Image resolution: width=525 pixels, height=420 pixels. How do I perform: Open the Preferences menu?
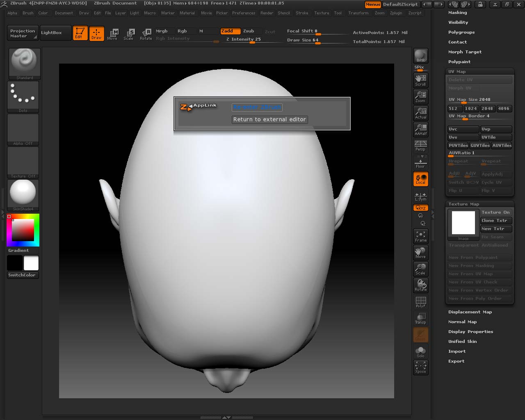[x=244, y=13]
